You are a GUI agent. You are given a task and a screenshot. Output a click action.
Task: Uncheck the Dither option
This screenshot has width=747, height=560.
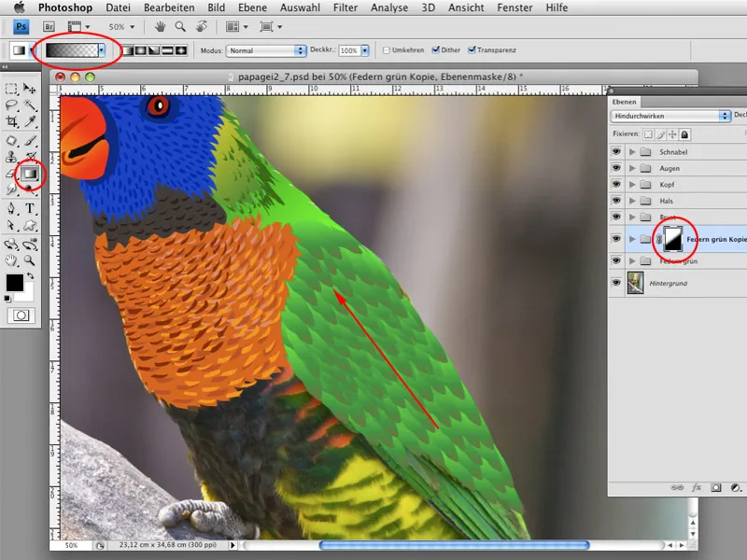[x=434, y=49]
